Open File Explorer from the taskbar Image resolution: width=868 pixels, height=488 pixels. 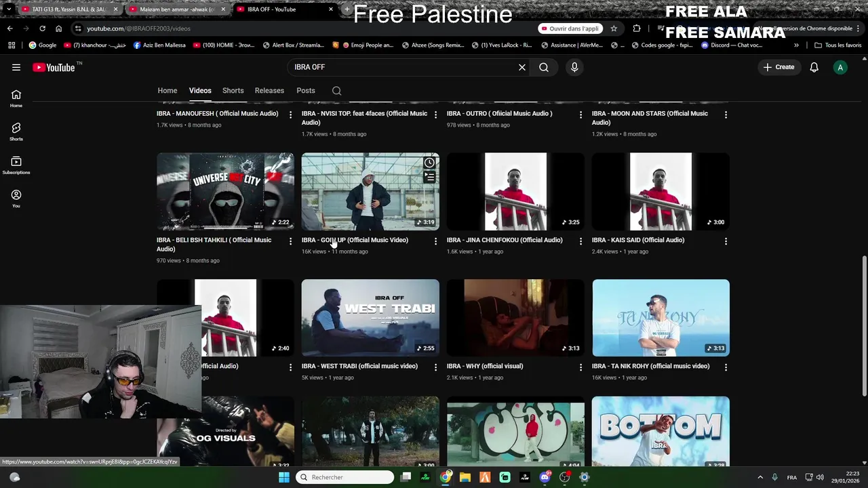pyautogui.click(x=465, y=477)
